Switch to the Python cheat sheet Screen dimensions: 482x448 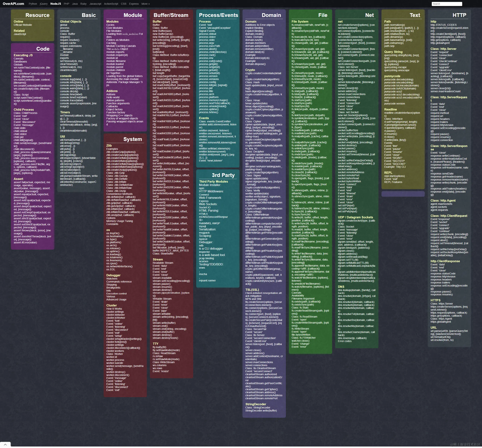pyautogui.click(x=33, y=4)
